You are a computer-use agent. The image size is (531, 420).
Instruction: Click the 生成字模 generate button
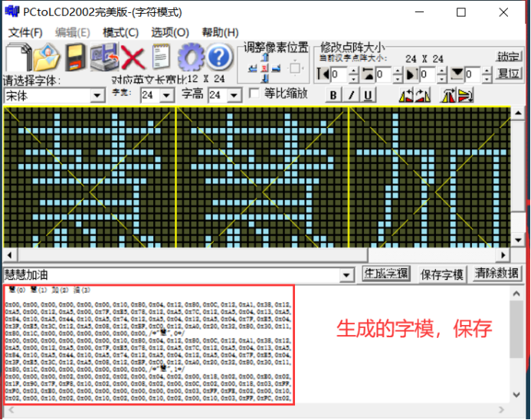coord(386,274)
